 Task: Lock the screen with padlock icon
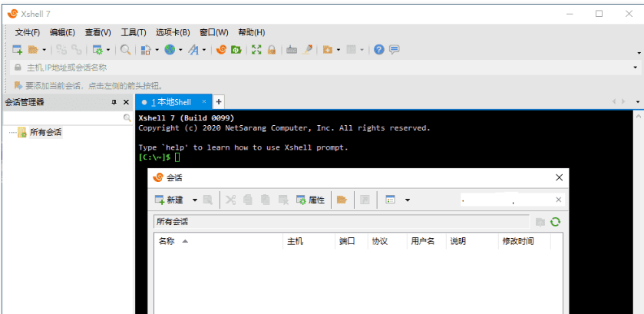point(272,50)
